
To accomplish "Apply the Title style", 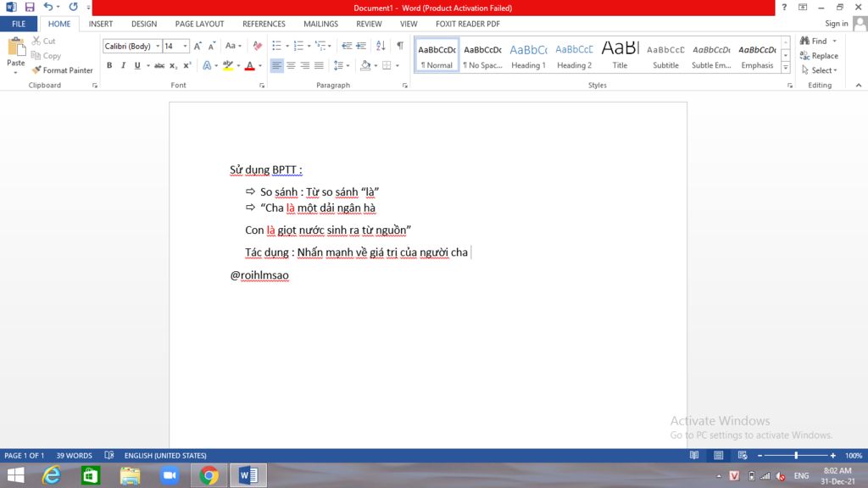I will 620,55.
